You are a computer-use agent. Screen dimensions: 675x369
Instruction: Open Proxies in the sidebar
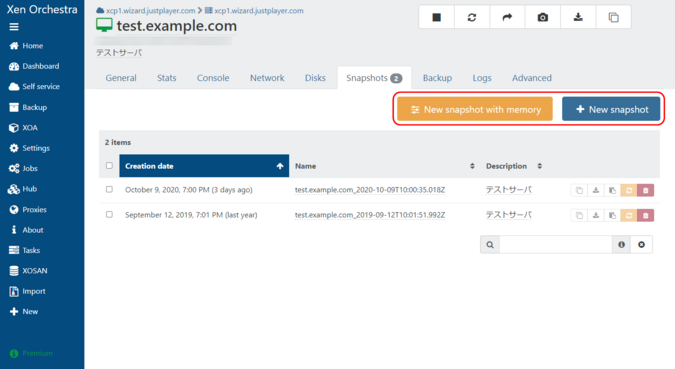28,210
